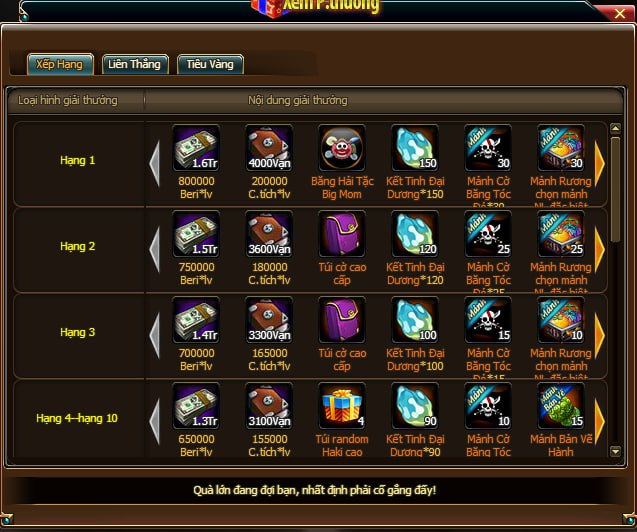Show next rewards with Hạng 1 orange right arrow
Viewport: 637px width, 532px height.
click(600, 164)
